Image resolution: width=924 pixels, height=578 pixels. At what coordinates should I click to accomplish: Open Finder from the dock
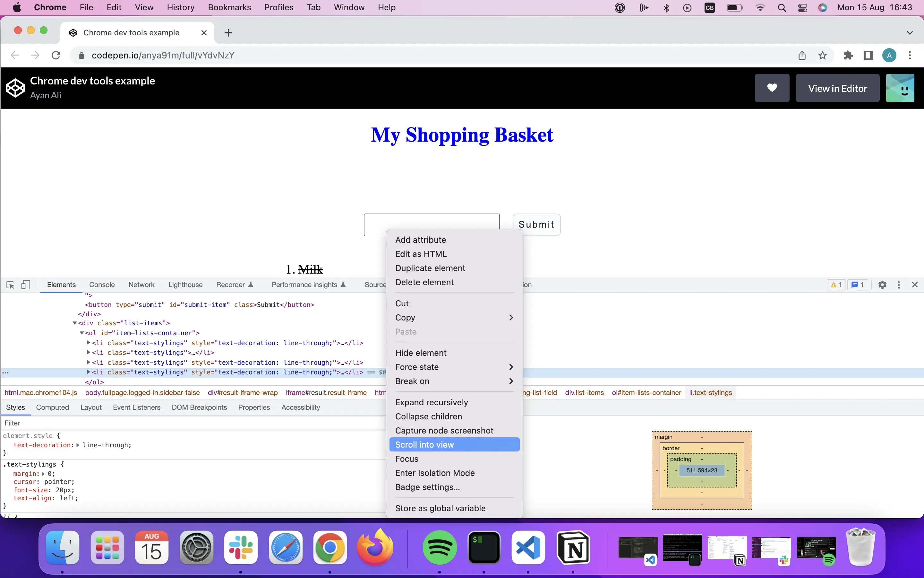click(63, 548)
